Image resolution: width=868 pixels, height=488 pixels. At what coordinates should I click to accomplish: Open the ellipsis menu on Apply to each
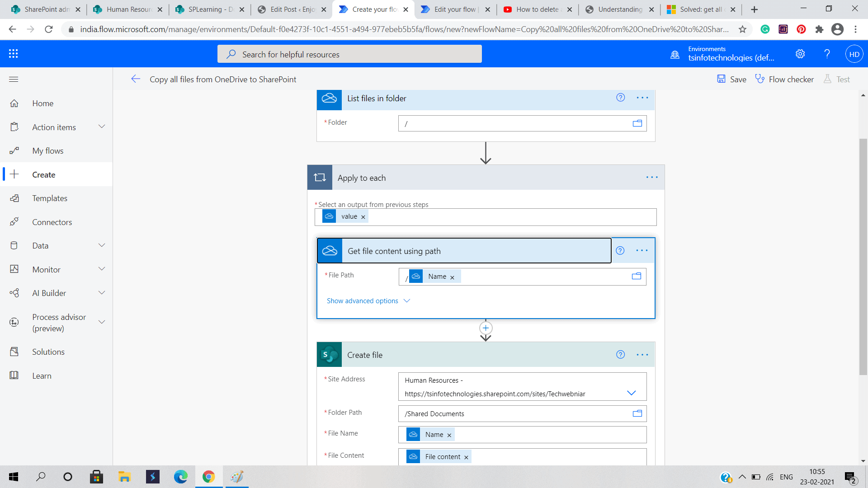(652, 177)
